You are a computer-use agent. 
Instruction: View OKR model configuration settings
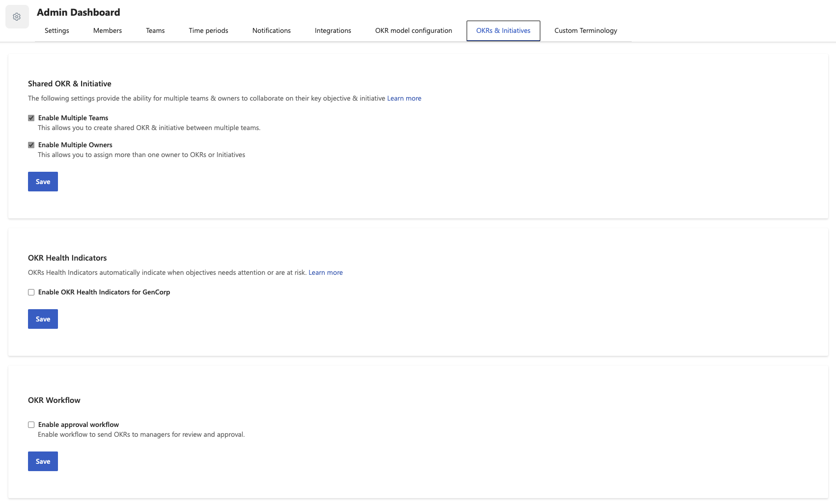(413, 30)
